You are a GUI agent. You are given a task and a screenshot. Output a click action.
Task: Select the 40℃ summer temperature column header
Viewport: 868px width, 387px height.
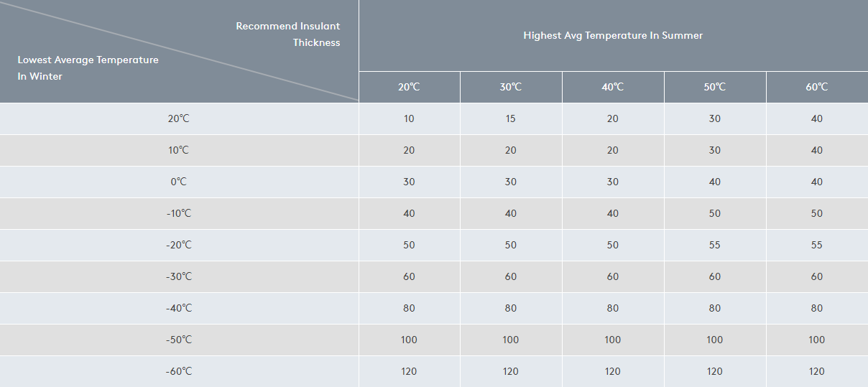(x=613, y=87)
